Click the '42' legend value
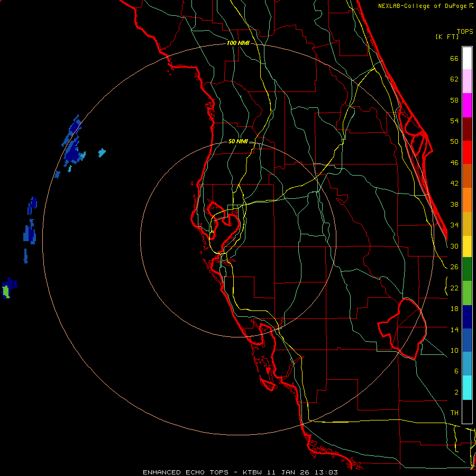 click(x=454, y=184)
